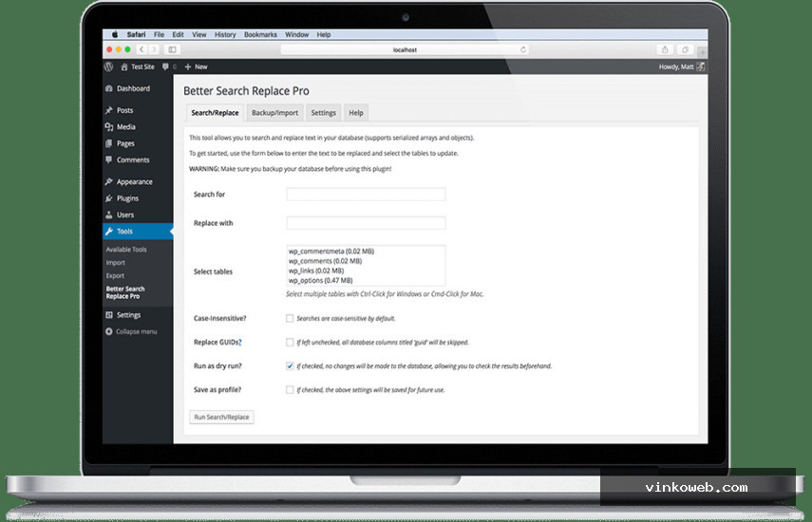Image resolution: width=812 pixels, height=522 pixels.
Task: Open Import submenu link
Action: pos(116,263)
